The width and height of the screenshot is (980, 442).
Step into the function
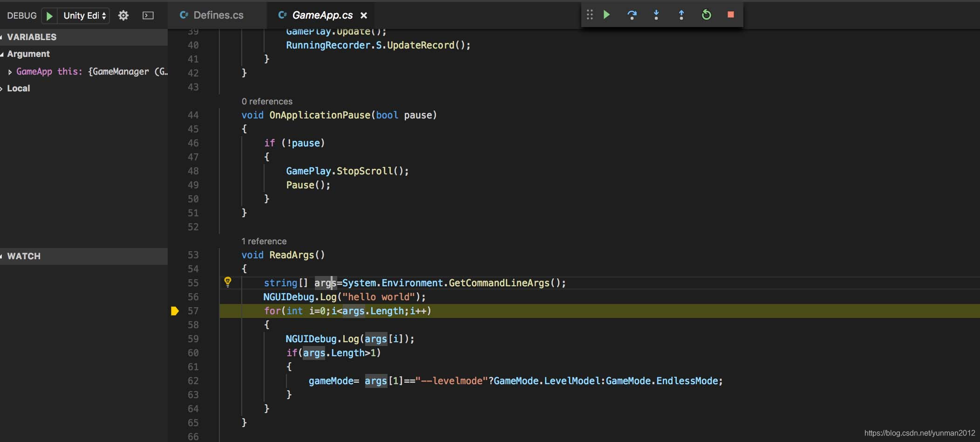(656, 15)
